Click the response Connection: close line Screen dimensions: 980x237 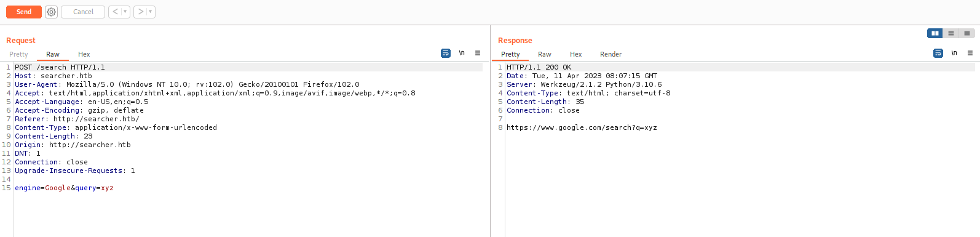543,110
